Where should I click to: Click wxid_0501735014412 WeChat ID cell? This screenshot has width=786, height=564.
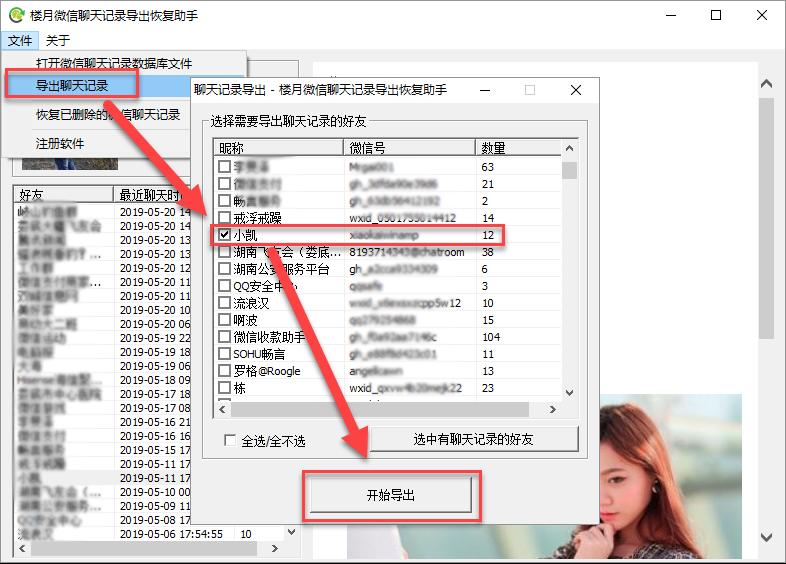click(x=403, y=218)
